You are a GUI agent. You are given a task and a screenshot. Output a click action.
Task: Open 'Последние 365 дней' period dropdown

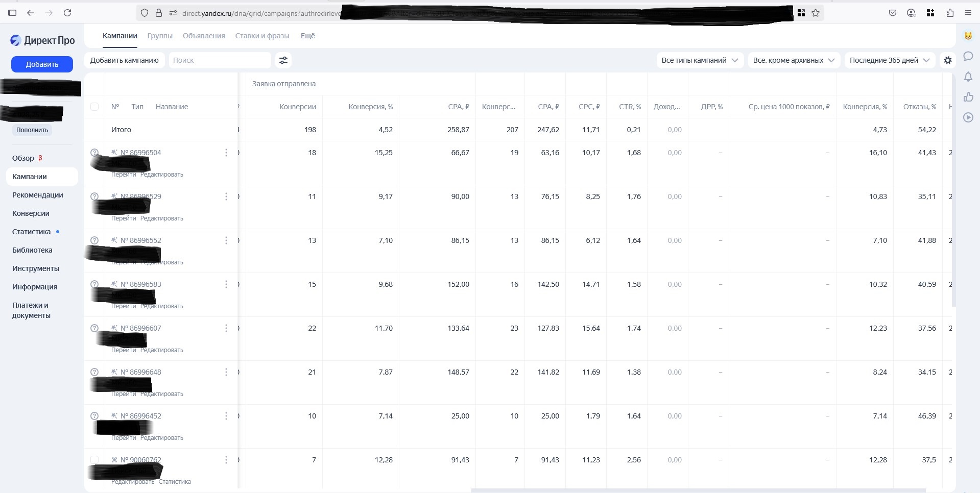(x=889, y=60)
